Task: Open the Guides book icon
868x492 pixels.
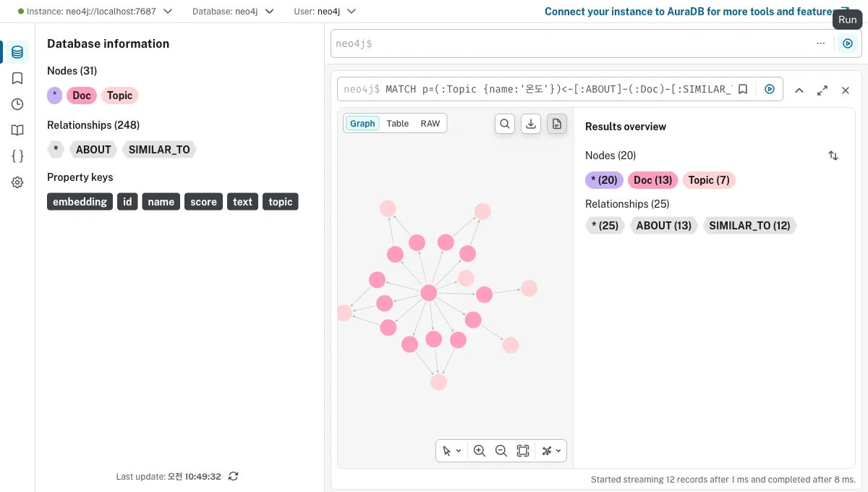Action: [17, 130]
